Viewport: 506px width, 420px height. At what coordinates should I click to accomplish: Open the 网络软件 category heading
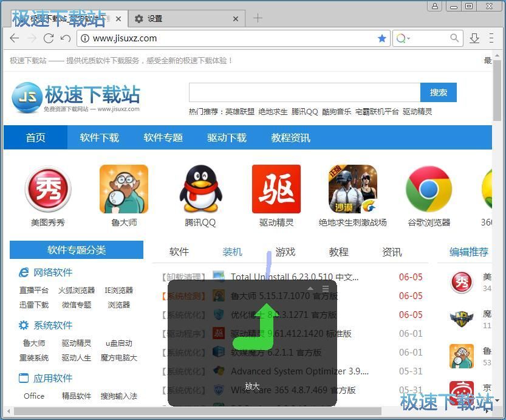point(53,272)
